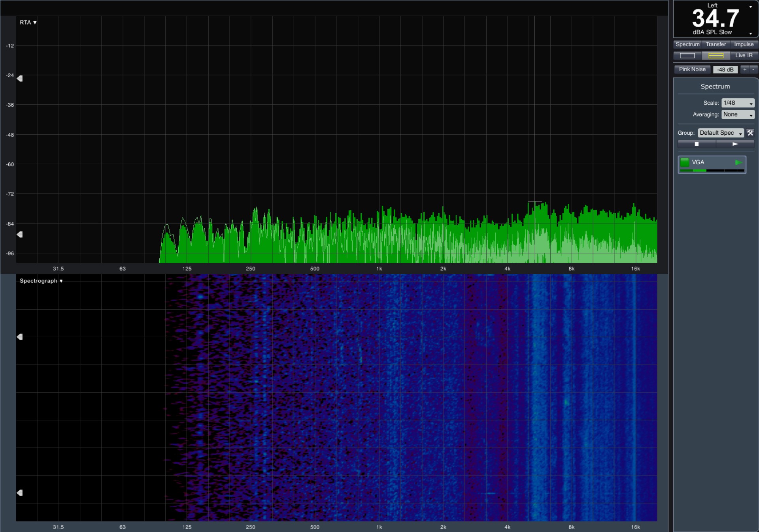Open the Scale 1/48 dropdown
The image size is (759, 532).
pyautogui.click(x=738, y=103)
